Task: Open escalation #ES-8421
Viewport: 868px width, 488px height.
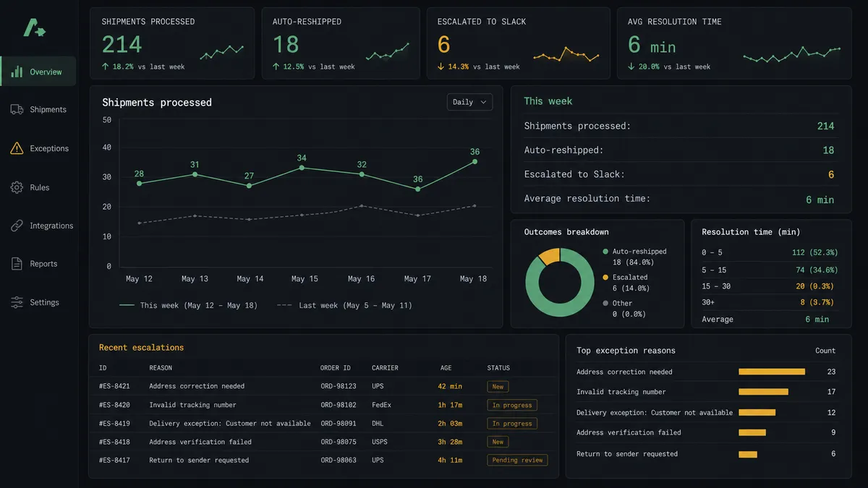Action: (x=114, y=386)
